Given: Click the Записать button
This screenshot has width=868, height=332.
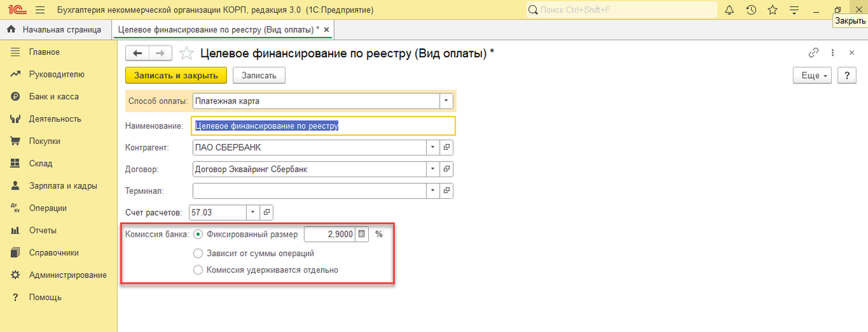Looking at the screenshot, I should point(259,75).
